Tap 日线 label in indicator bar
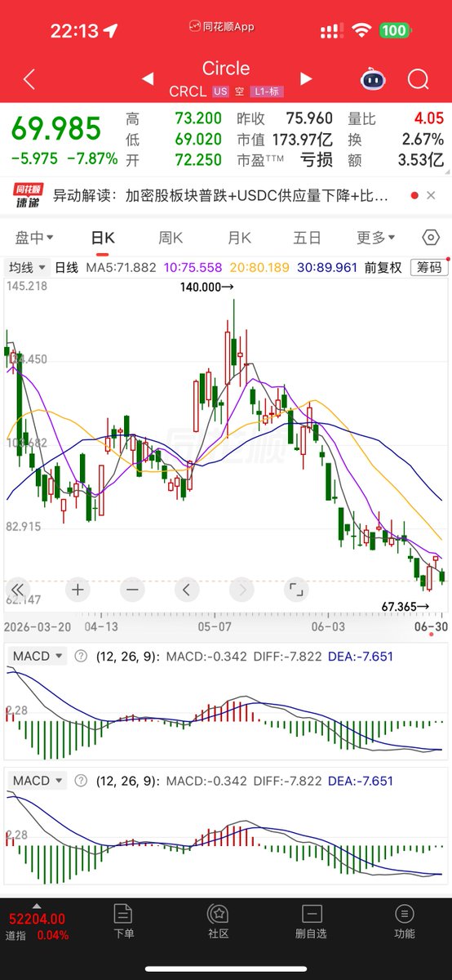Image resolution: width=452 pixels, height=980 pixels. click(66, 267)
